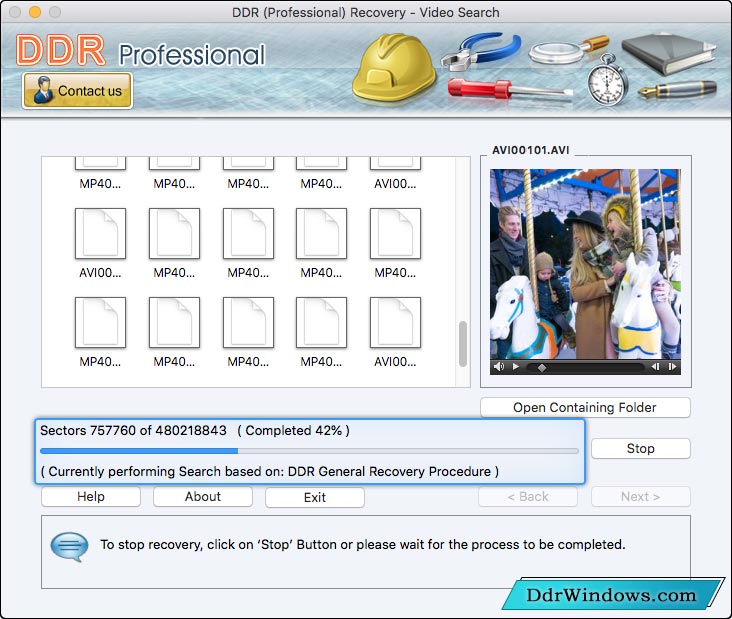The width and height of the screenshot is (732, 619).
Task: Open the Help button
Action: 91,497
